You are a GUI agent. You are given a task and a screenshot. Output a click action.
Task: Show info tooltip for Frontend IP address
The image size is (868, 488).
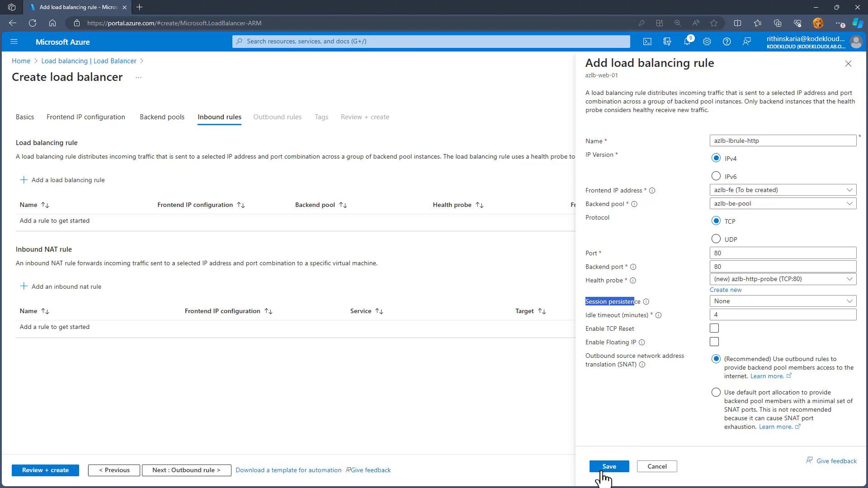pyautogui.click(x=652, y=191)
